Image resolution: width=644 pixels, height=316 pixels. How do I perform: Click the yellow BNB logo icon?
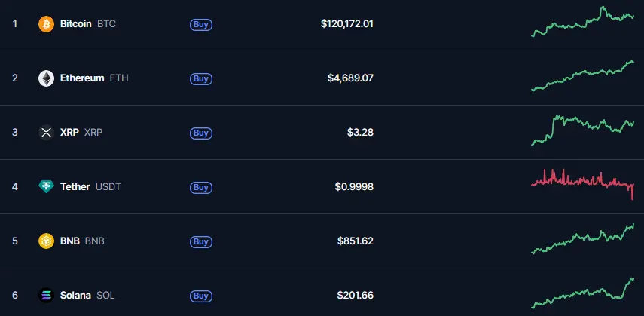click(x=46, y=241)
